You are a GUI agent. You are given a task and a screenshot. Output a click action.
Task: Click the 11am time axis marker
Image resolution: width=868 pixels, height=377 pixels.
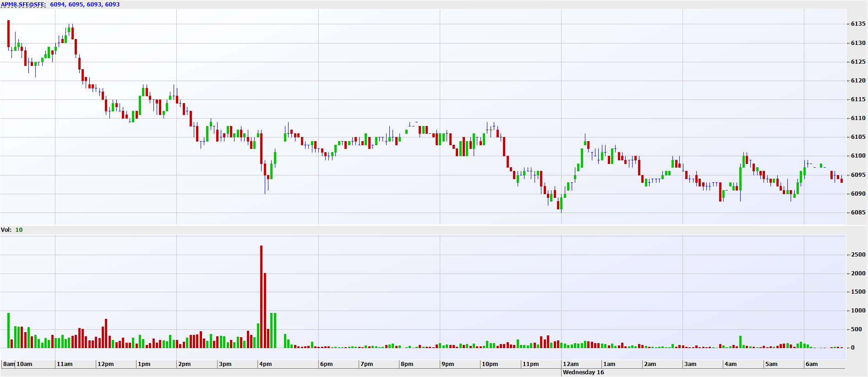pos(65,364)
